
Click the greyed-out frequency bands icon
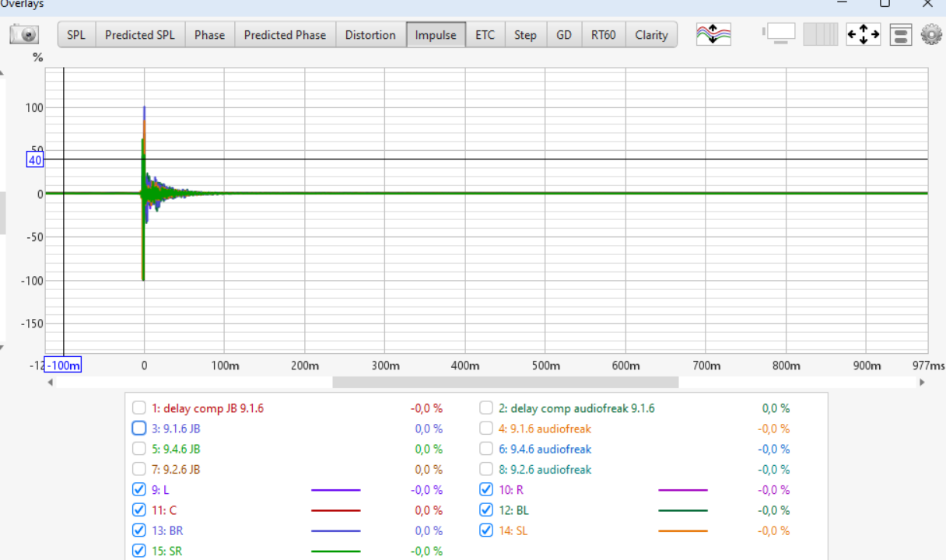pyautogui.click(x=820, y=35)
